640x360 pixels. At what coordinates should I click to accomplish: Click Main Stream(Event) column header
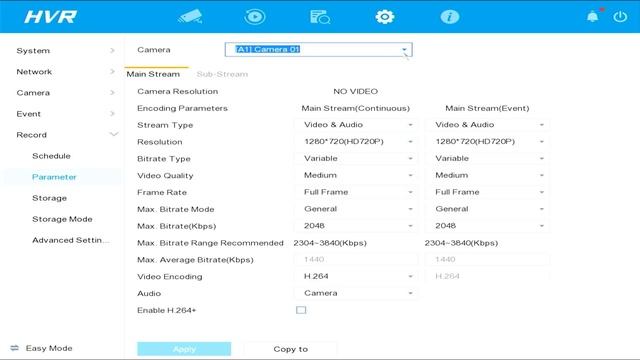487,108
